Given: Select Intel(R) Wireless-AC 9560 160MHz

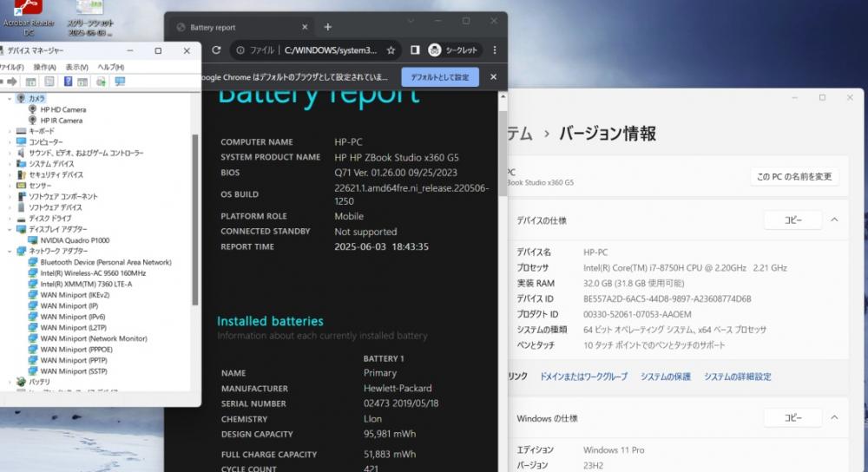Looking at the screenshot, I should (x=93, y=273).
